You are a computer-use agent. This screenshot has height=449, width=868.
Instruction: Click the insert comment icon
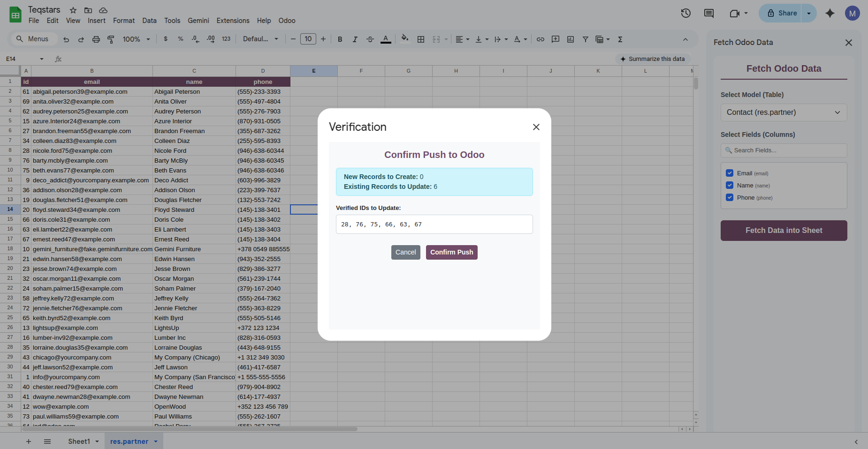[556, 39]
